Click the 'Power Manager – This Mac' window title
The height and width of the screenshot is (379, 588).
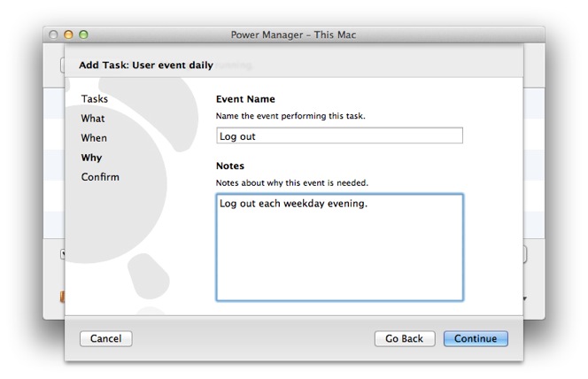pos(293,35)
